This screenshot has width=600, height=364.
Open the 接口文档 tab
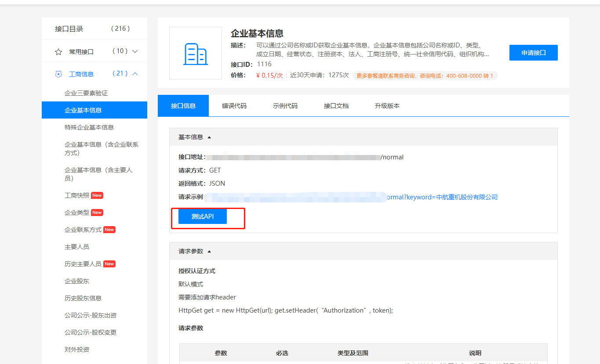point(336,106)
